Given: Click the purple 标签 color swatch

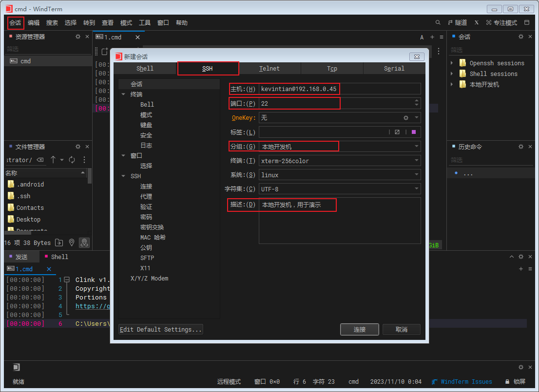Looking at the screenshot, I should tap(414, 132).
